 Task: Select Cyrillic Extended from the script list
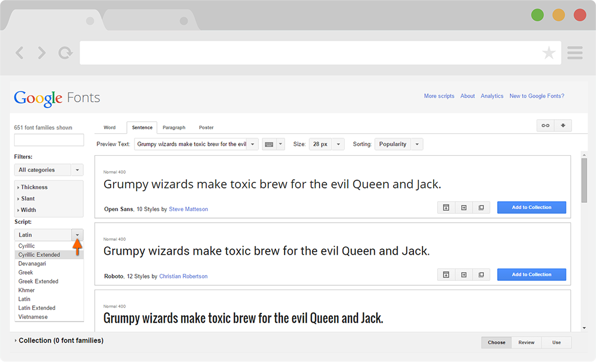tap(49, 255)
